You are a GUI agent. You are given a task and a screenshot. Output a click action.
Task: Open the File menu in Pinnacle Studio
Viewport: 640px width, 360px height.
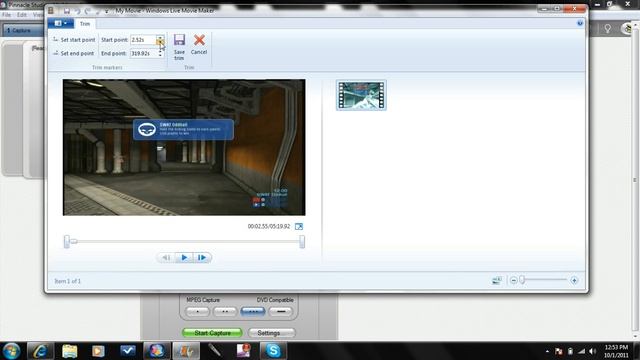[7, 15]
